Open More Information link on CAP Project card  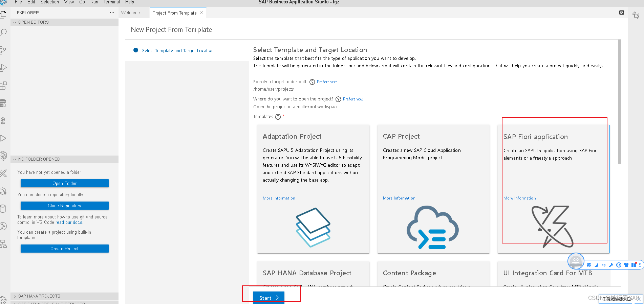[x=399, y=198]
